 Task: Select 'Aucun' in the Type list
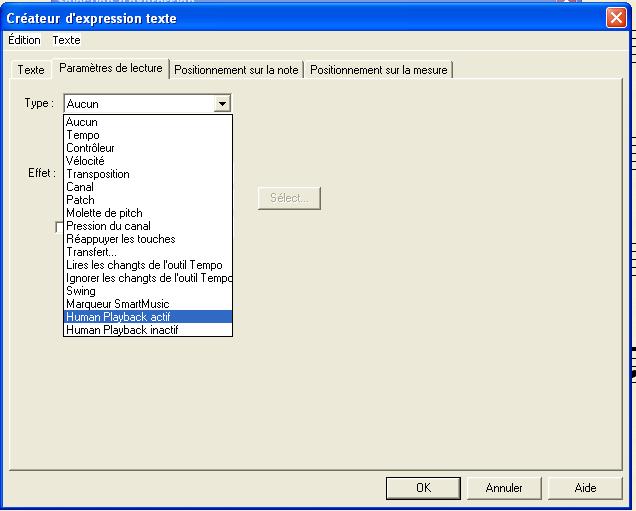[x=147, y=122]
